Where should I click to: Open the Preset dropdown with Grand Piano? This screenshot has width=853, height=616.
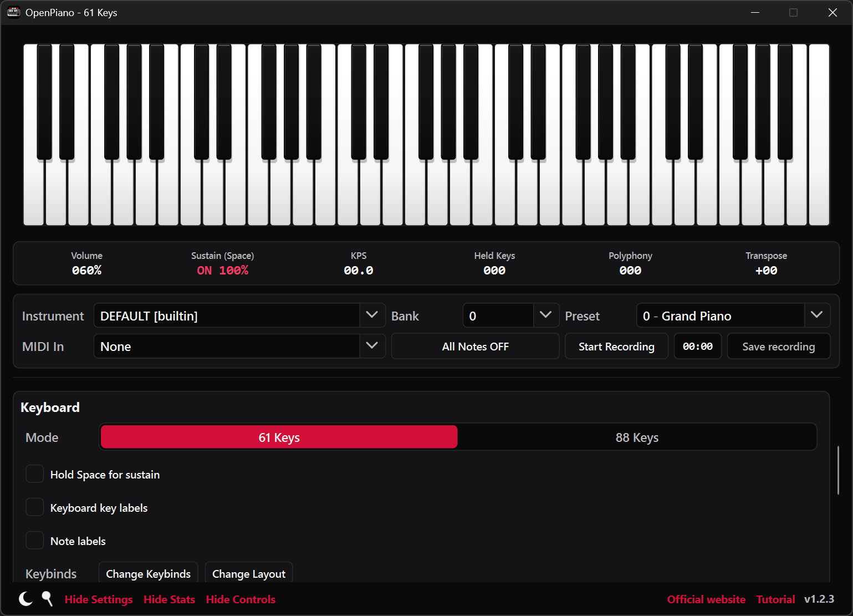pyautogui.click(x=733, y=315)
